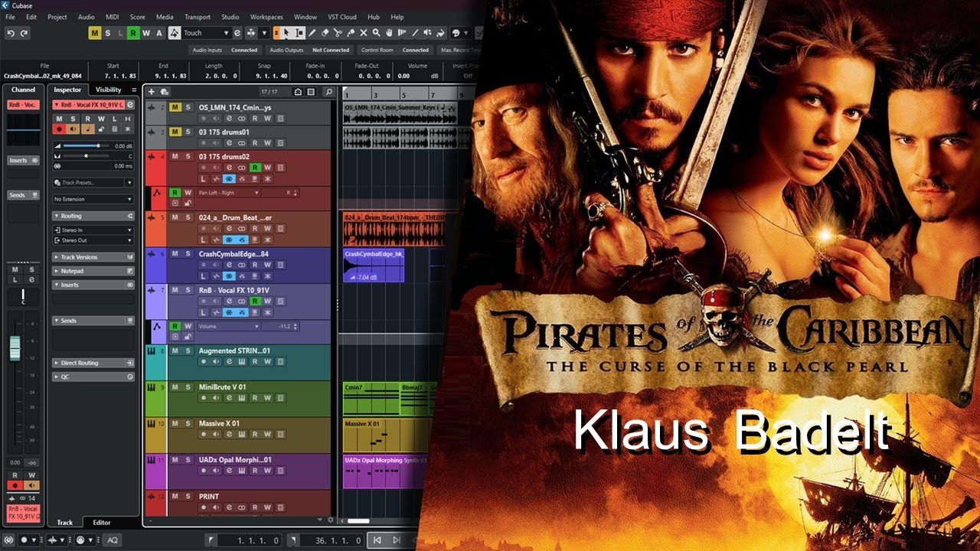Open the Volume automation parameter dropdown
This screenshot has width=980, height=551.
click(x=229, y=326)
